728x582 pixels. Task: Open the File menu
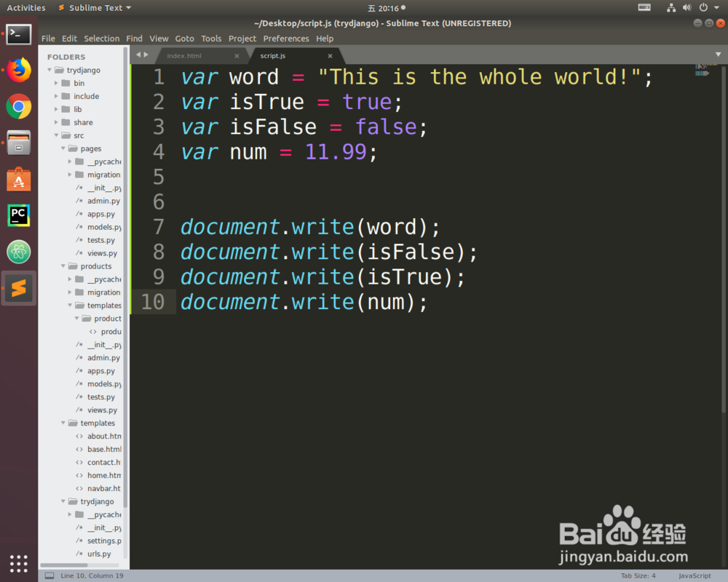click(48, 39)
